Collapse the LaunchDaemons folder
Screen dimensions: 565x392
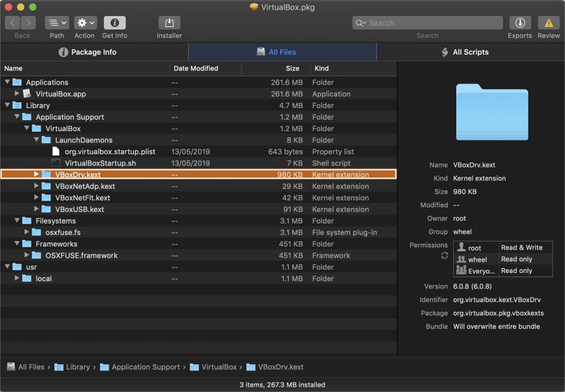tap(36, 139)
